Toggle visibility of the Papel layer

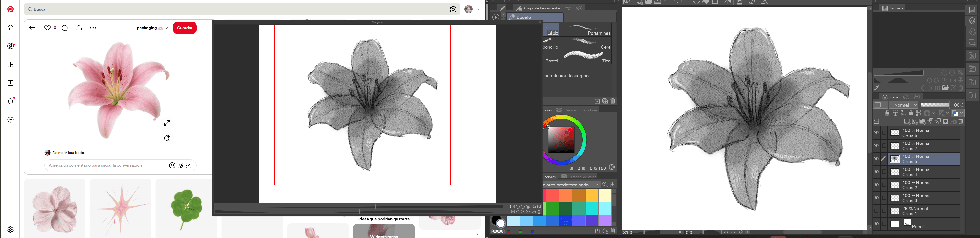[876, 224]
